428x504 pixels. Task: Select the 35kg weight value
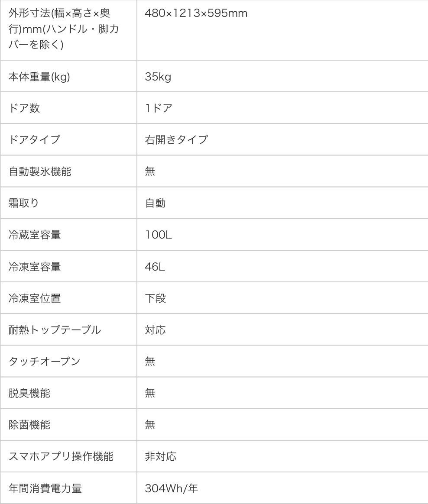pyautogui.click(x=158, y=77)
